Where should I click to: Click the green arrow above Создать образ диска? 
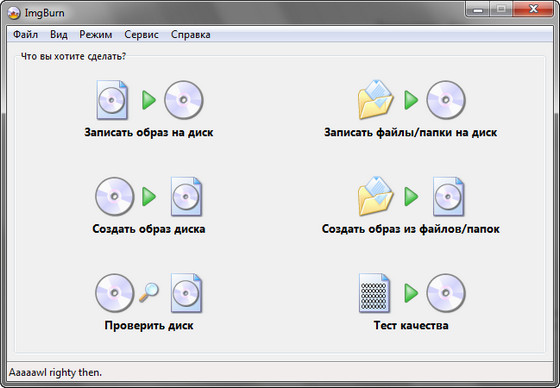click(149, 197)
